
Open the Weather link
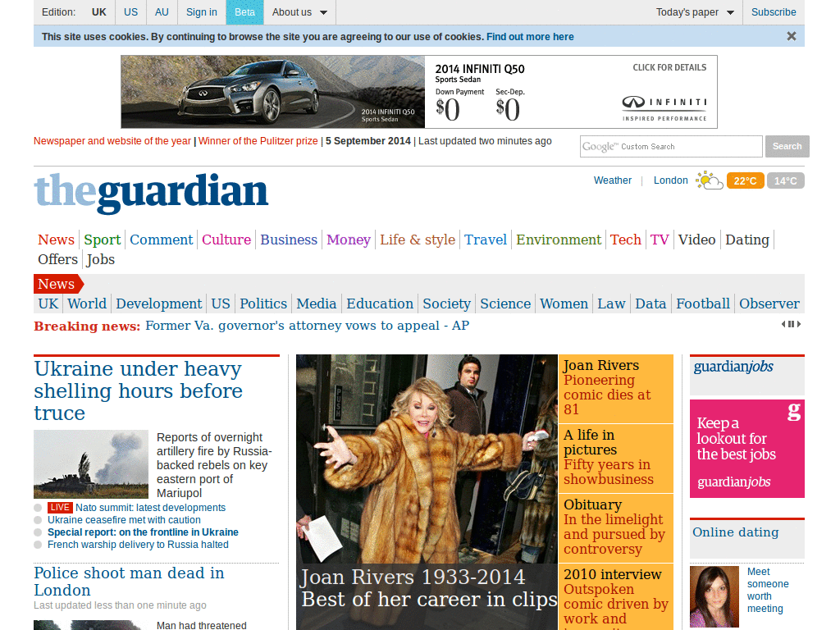click(x=612, y=180)
